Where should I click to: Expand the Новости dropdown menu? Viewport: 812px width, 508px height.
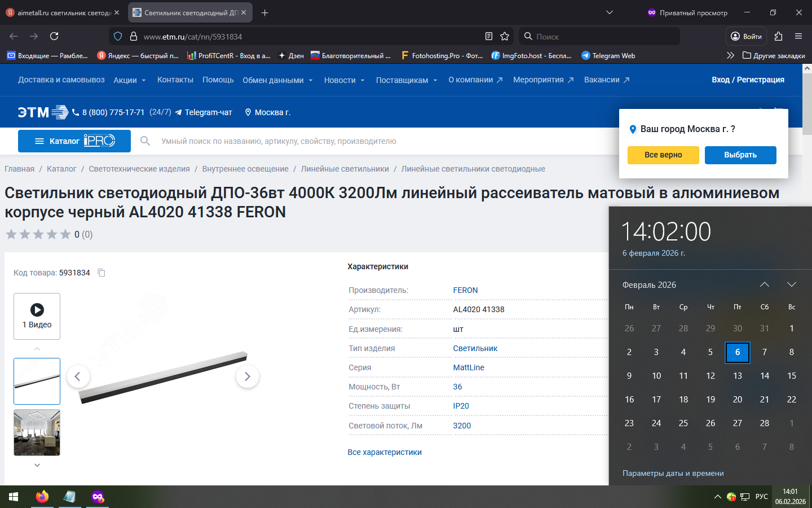pos(344,80)
